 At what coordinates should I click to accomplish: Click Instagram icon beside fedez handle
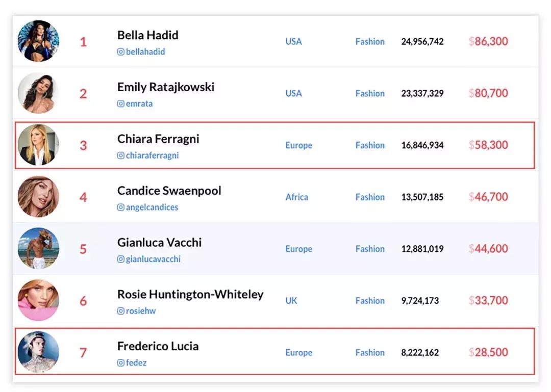(x=121, y=363)
